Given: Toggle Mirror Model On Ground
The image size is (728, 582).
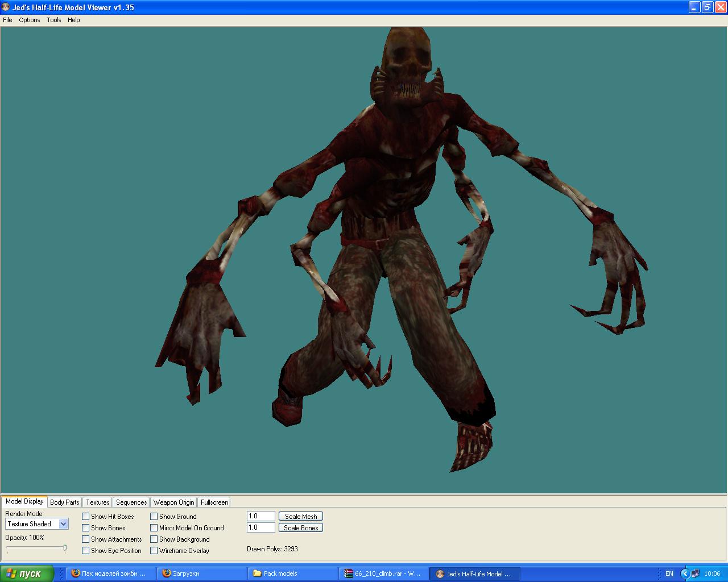Looking at the screenshot, I should (x=154, y=528).
